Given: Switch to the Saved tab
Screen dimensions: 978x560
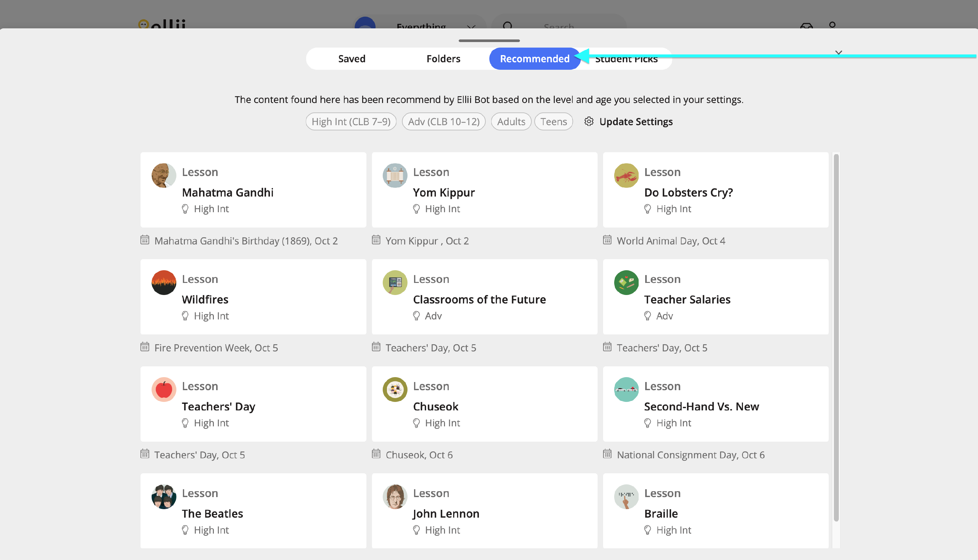Looking at the screenshot, I should 351,59.
